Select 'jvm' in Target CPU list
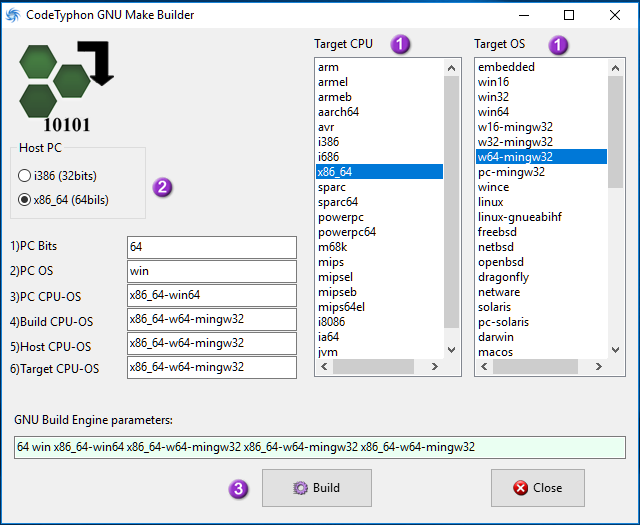The image size is (640, 525). (x=380, y=352)
